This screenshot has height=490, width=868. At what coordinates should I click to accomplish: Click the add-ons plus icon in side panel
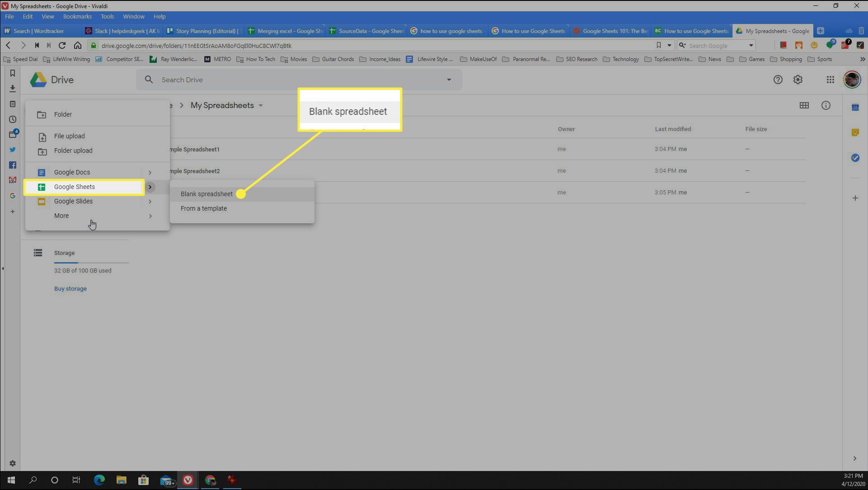(855, 198)
